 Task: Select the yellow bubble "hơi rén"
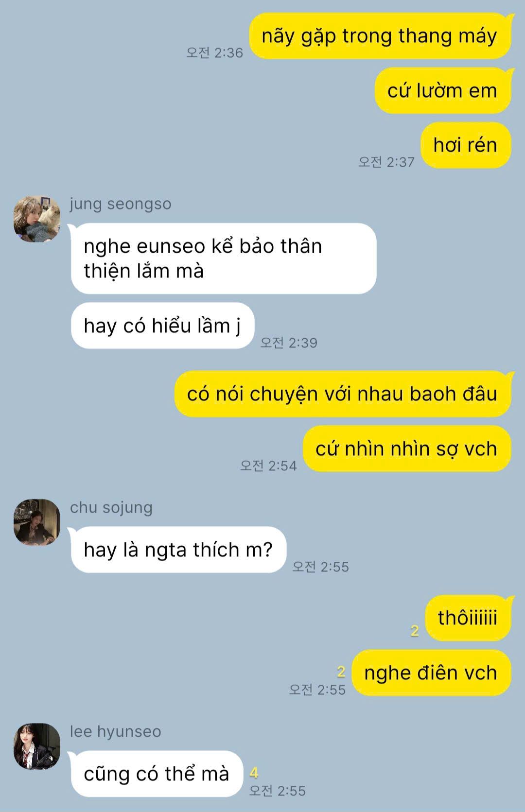(x=466, y=145)
